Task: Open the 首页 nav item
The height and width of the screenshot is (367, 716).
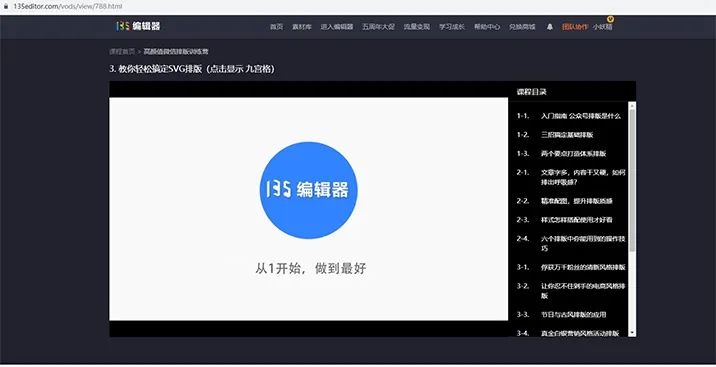Action: click(x=276, y=27)
